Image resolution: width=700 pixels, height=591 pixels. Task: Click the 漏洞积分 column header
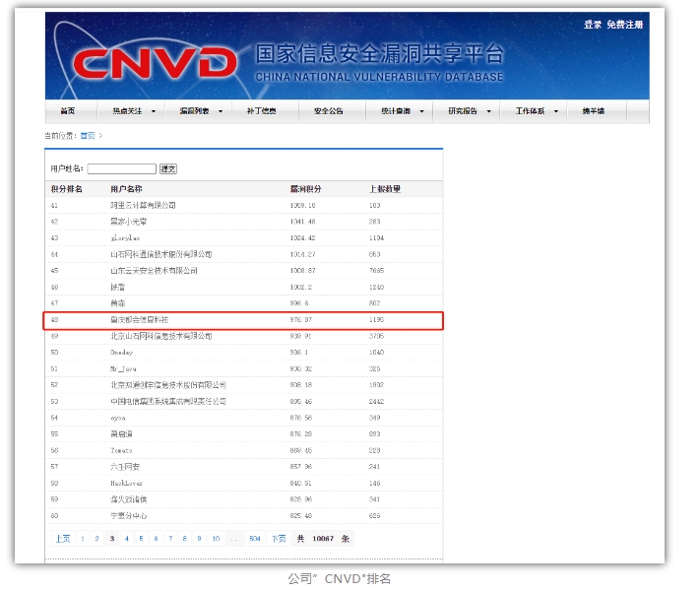306,189
